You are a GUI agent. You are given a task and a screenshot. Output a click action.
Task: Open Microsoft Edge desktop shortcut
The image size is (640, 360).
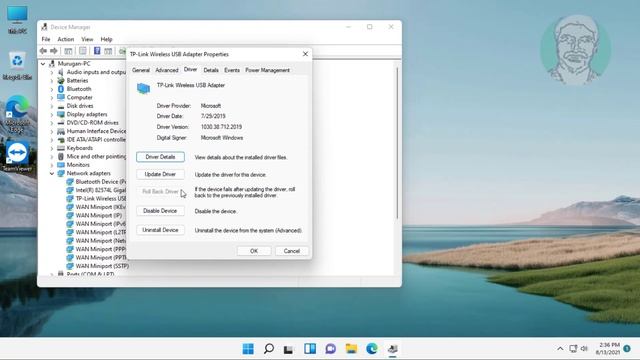coord(17,113)
